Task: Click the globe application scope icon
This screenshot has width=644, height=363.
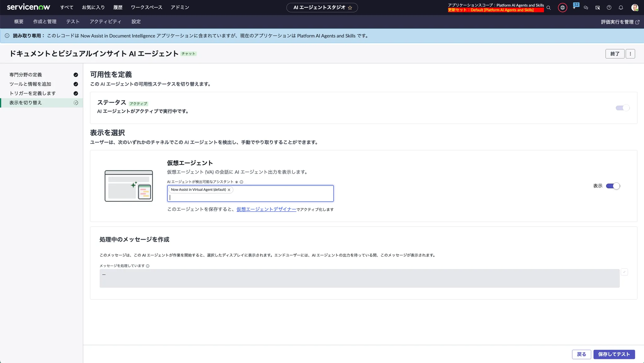Action: [x=563, y=8]
